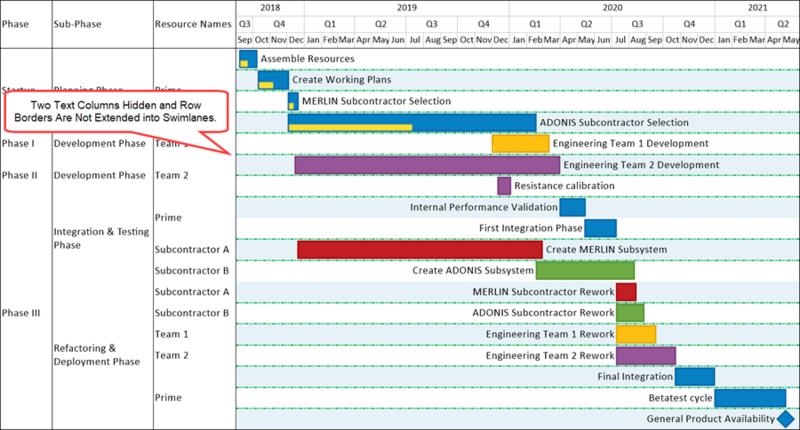Click the Sub-Phase column header

point(78,24)
